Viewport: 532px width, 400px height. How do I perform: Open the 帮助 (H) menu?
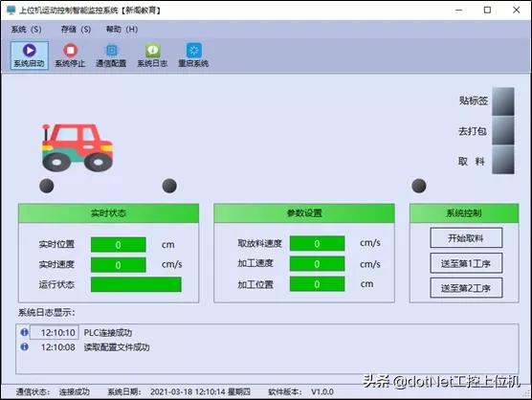coord(122,30)
